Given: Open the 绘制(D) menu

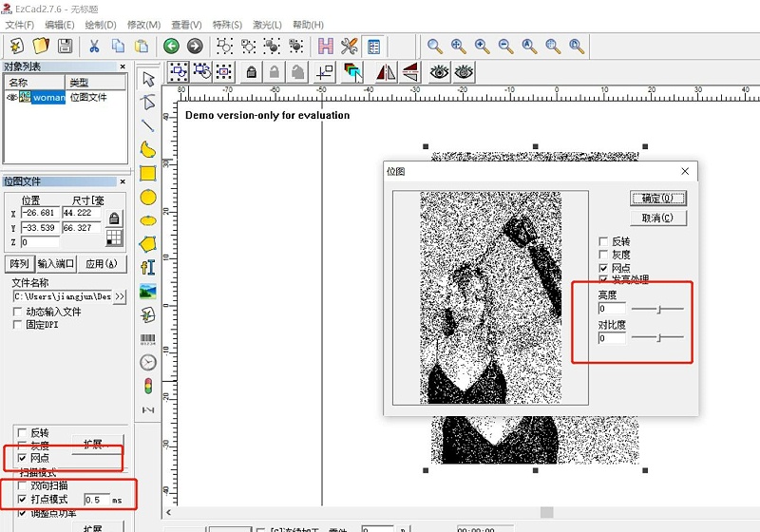Looking at the screenshot, I should pos(100,25).
